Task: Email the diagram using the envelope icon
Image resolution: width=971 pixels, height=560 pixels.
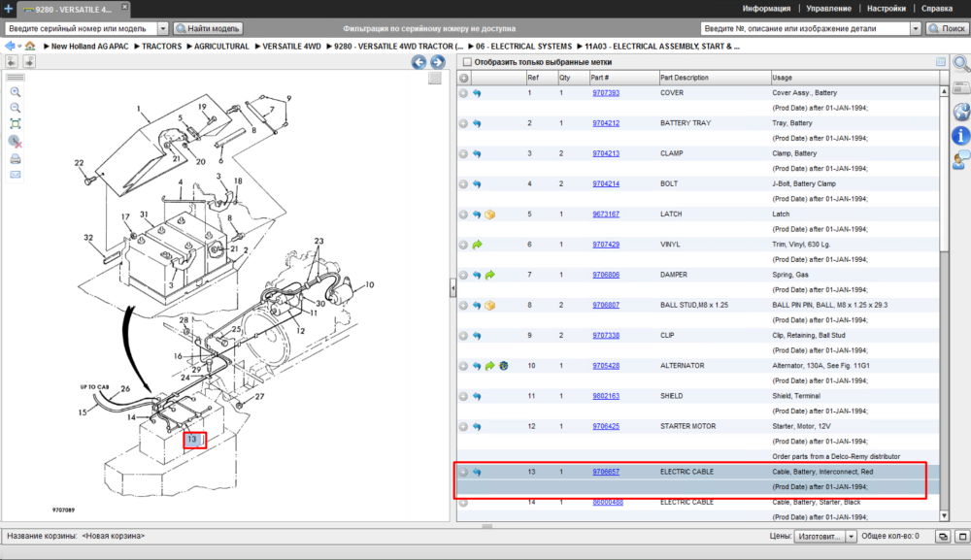Action: pyautogui.click(x=16, y=175)
